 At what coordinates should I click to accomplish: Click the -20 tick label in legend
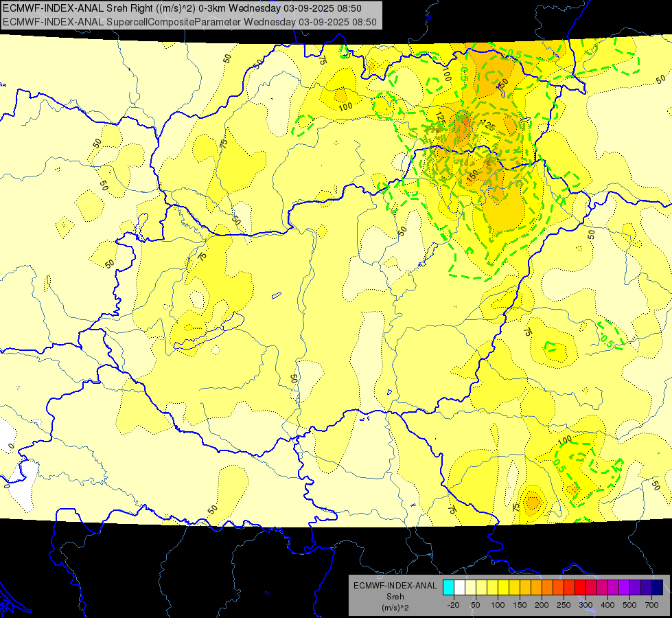pyautogui.click(x=454, y=605)
